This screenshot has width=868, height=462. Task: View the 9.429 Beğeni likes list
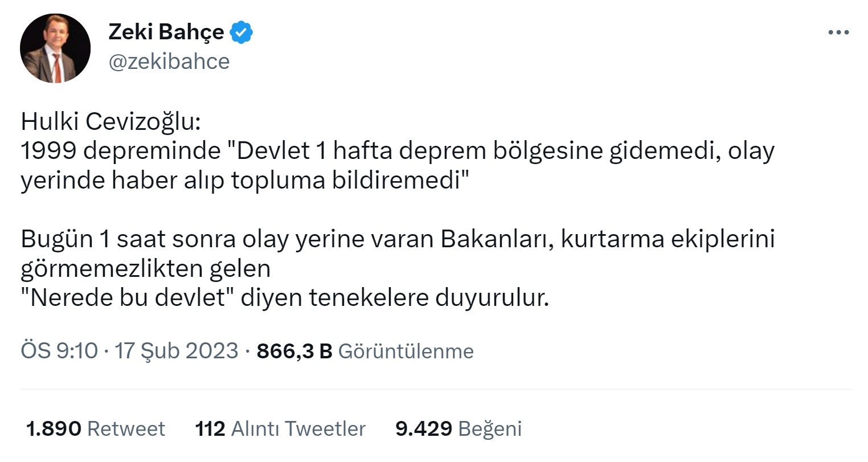coord(458,428)
